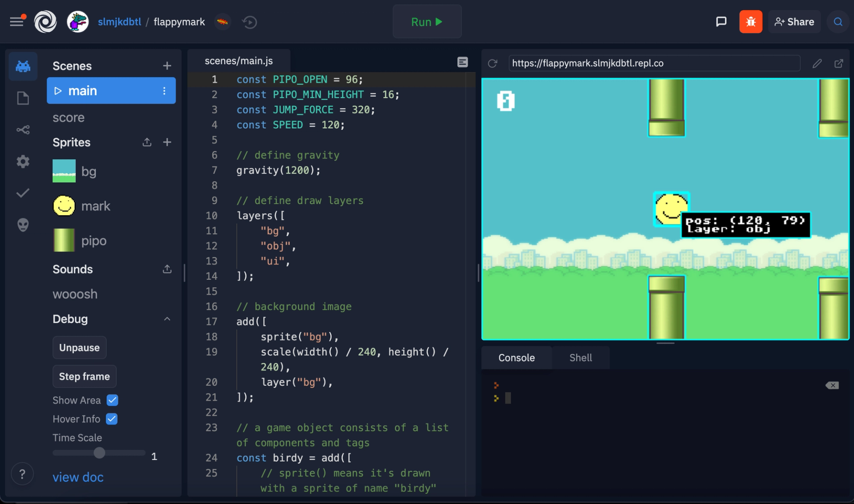Open the main scene options menu

tap(164, 91)
